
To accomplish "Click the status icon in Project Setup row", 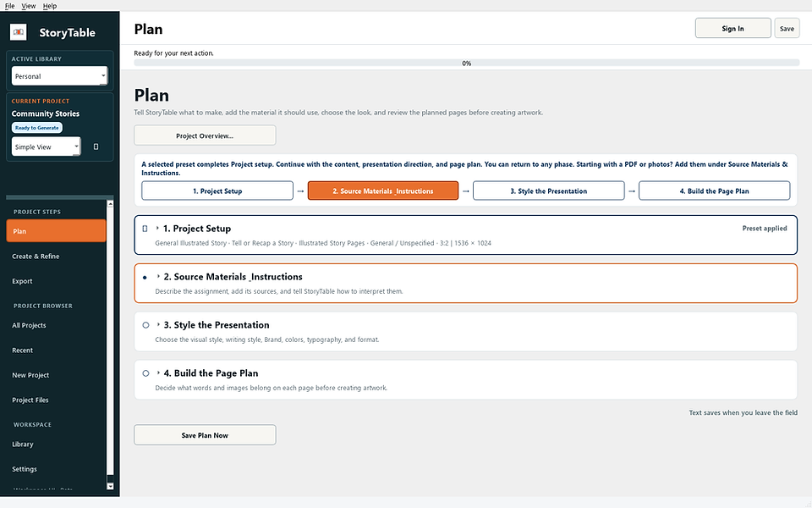I will 145,229.
